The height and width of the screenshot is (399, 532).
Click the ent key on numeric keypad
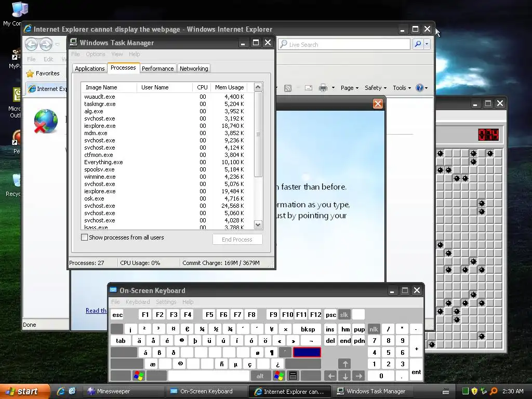(x=416, y=370)
